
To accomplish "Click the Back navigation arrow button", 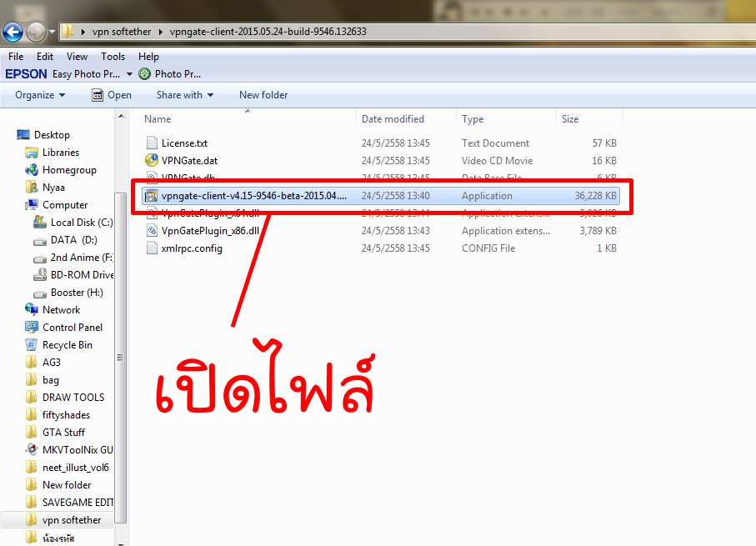I will tap(13, 32).
